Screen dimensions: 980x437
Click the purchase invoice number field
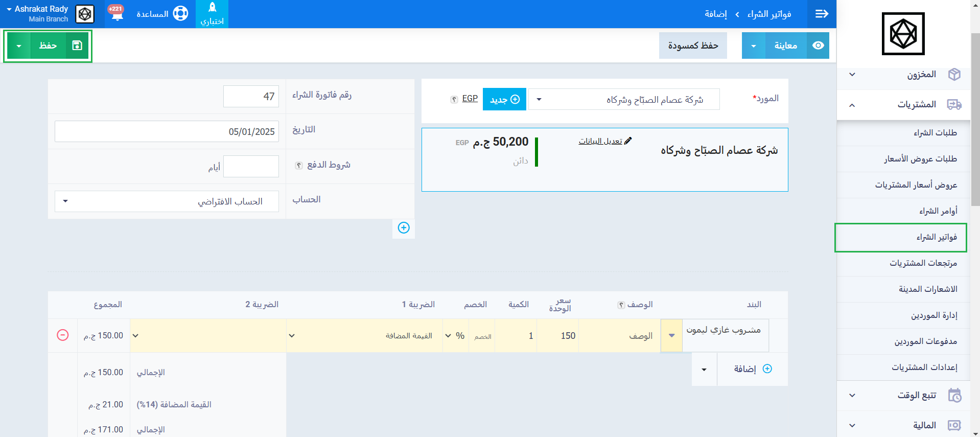point(251,97)
